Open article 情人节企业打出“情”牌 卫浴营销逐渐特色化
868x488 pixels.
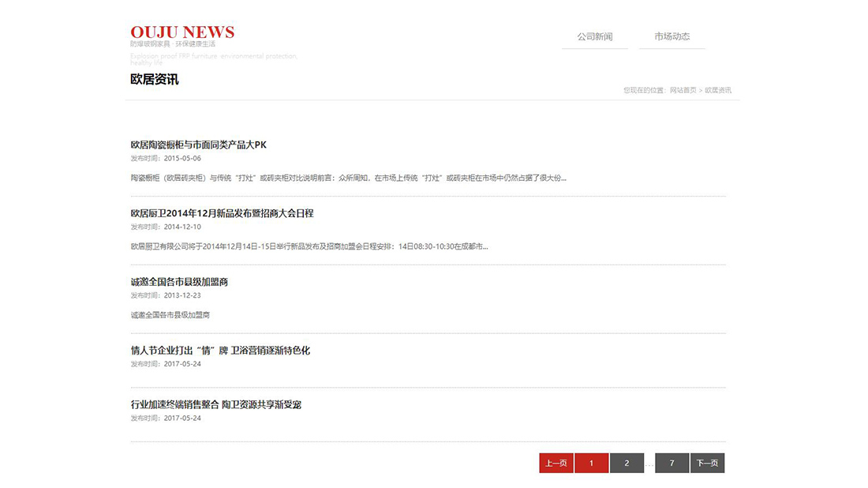(220, 351)
